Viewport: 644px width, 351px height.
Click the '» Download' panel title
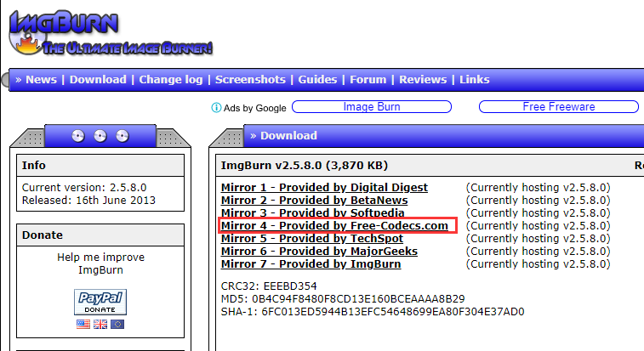[x=283, y=136]
